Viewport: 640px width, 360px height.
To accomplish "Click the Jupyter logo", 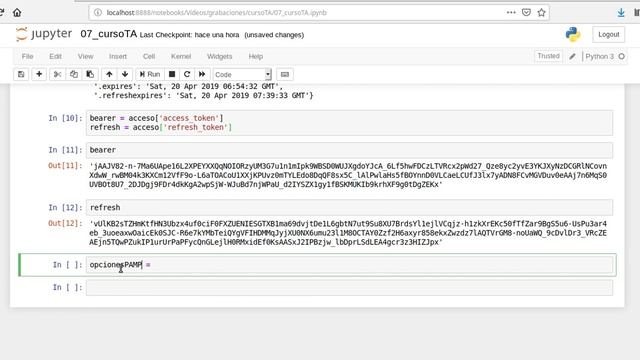I will [x=44, y=34].
